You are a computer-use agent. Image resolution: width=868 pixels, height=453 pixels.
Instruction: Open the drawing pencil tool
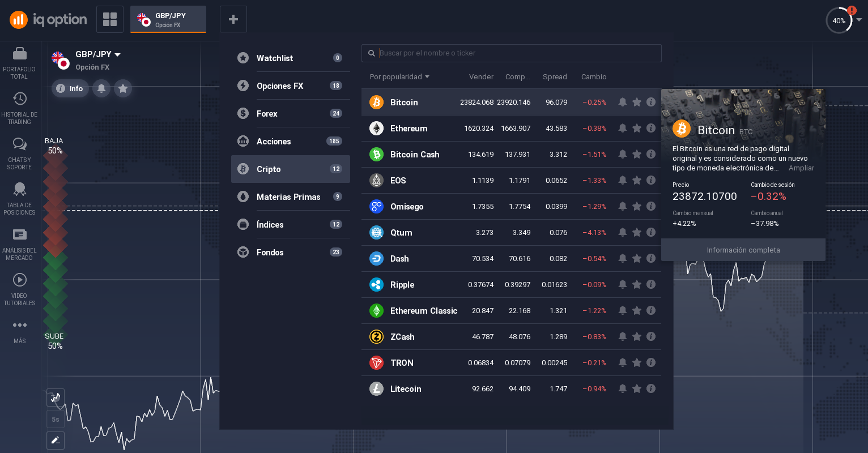(x=55, y=440)
